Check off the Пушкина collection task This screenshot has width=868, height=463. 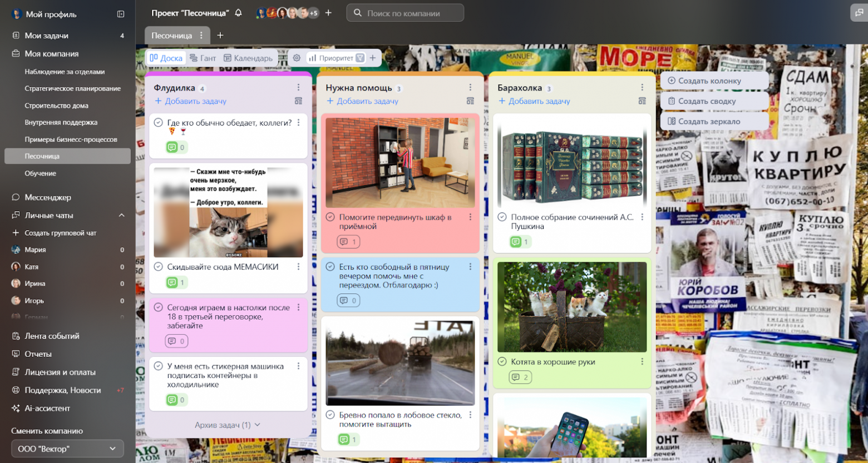coord(502,217)
